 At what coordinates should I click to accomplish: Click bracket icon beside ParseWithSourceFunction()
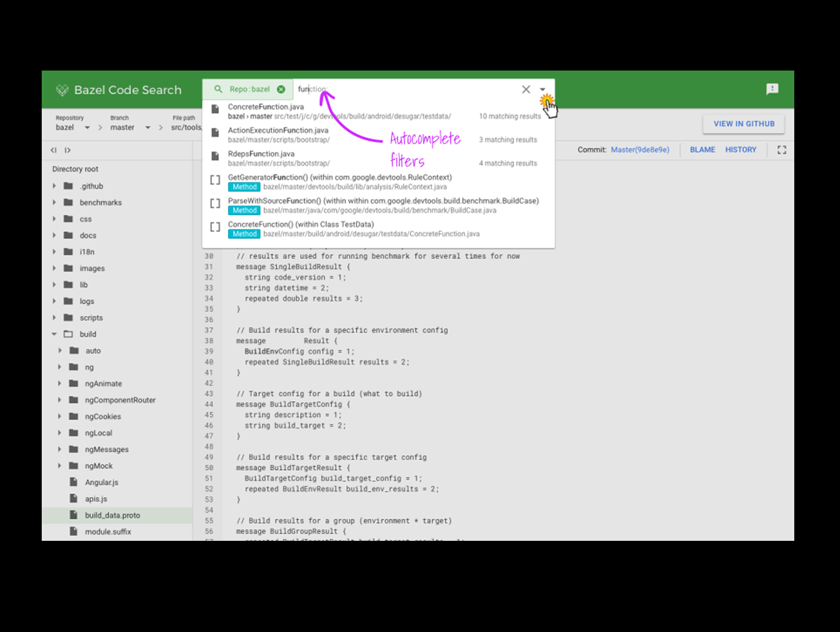point(215,204)
